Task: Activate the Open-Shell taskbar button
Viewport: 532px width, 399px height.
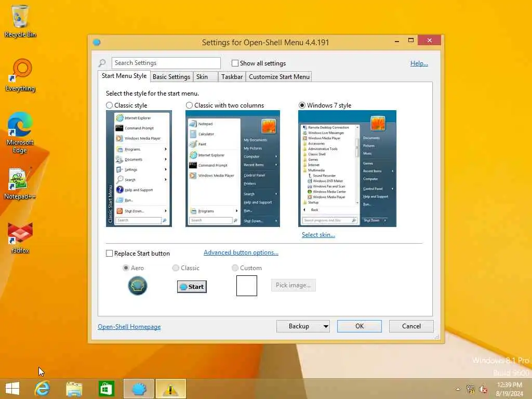Action: (138, 389)
